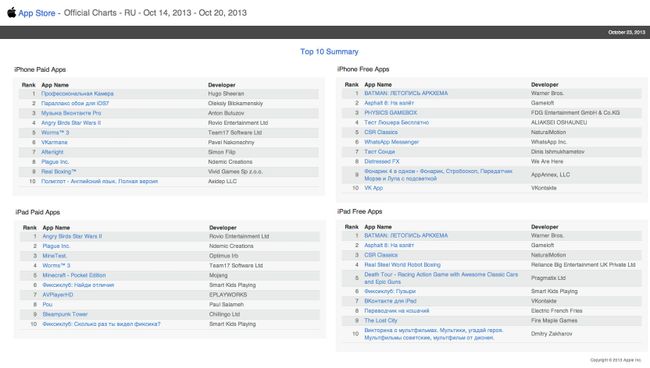Click the iPad Paid Apps section heading
Image resolution: width=650 pixels, height=368 pixels.
click(37, 212)
